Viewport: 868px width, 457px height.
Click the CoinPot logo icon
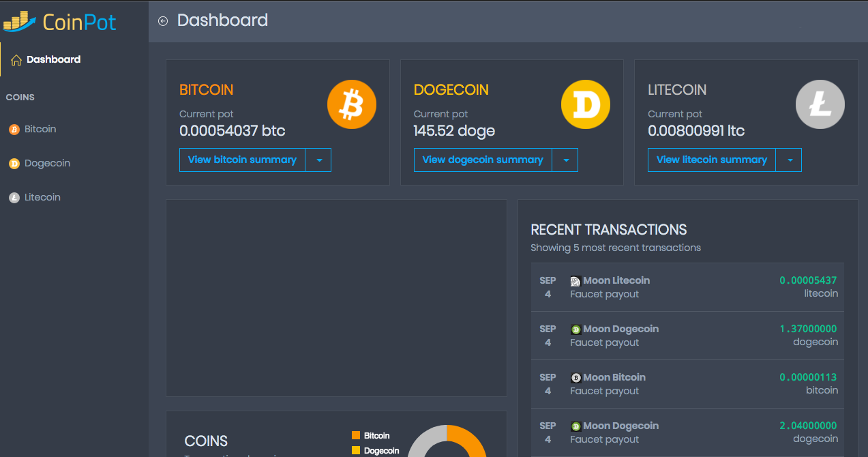(x=20, y=21)
